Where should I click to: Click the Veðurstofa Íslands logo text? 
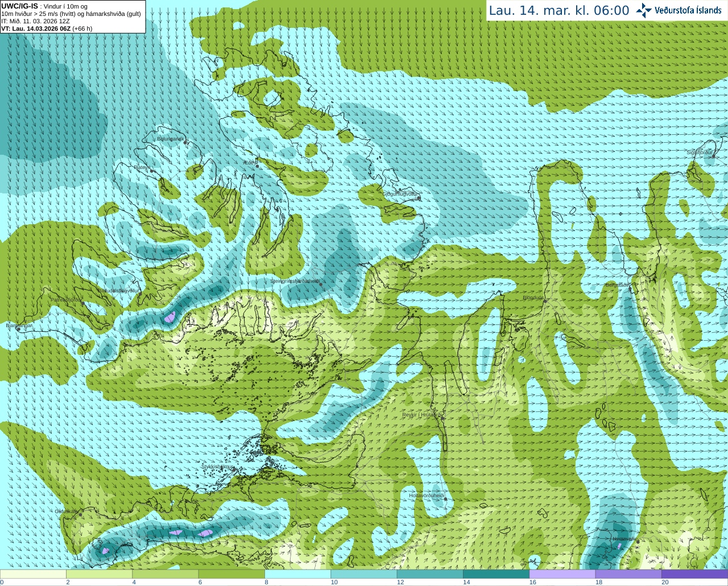click(688, 10)
